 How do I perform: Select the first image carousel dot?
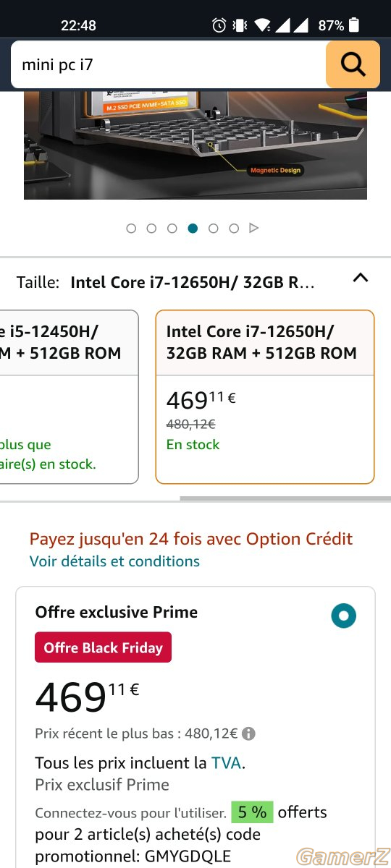coord(131,228)
